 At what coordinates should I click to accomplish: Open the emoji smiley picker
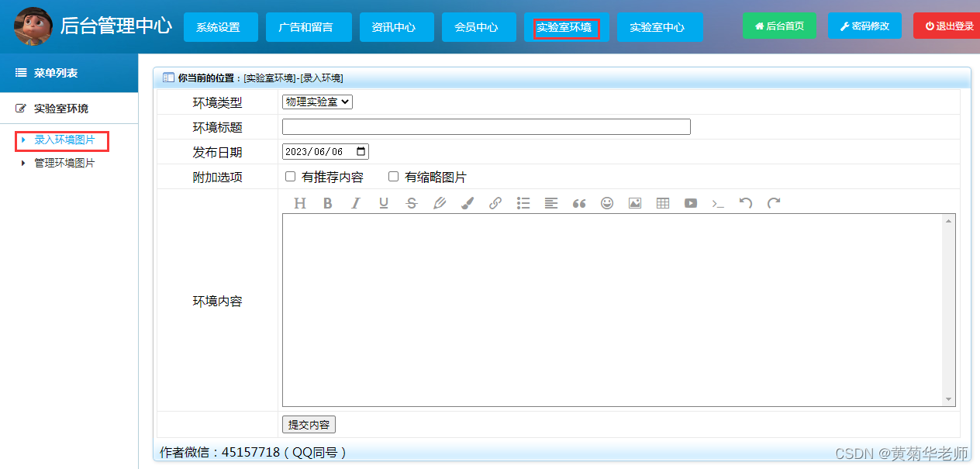point(607,203)
